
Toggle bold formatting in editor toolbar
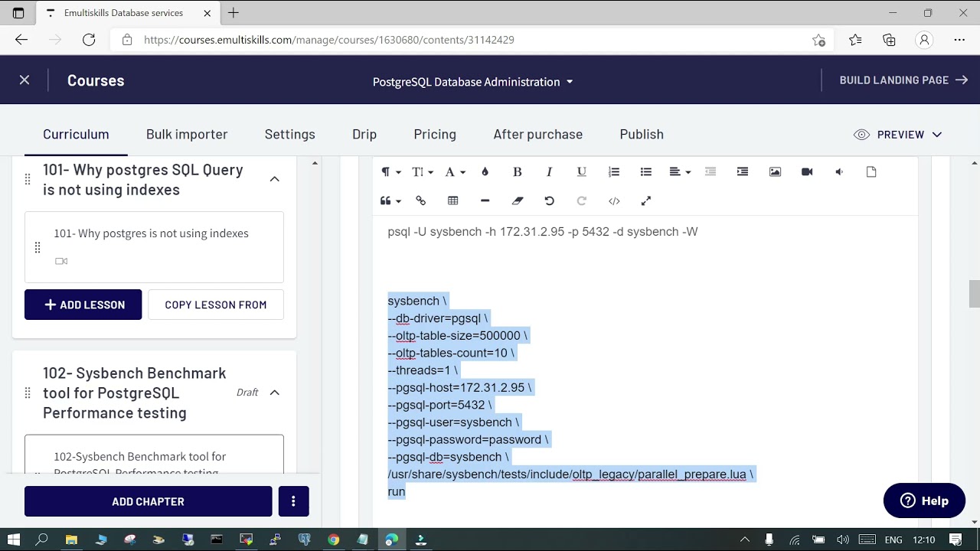(x=517, y=172)
